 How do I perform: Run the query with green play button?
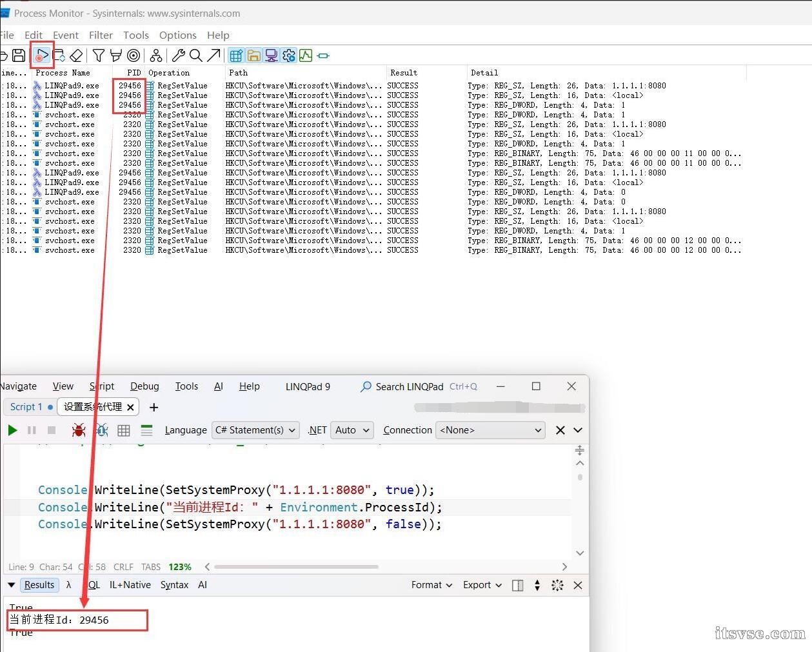(x=12, y=430)
